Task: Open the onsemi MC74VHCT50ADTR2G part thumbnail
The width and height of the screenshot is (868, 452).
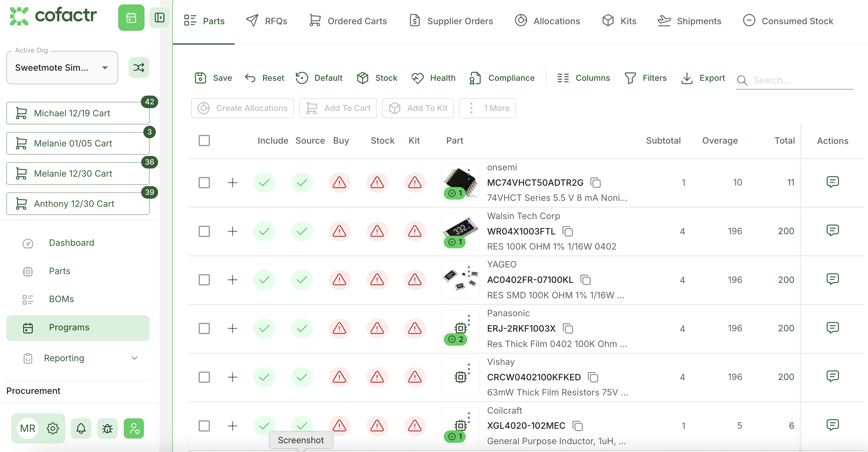Action: [460, 183]
